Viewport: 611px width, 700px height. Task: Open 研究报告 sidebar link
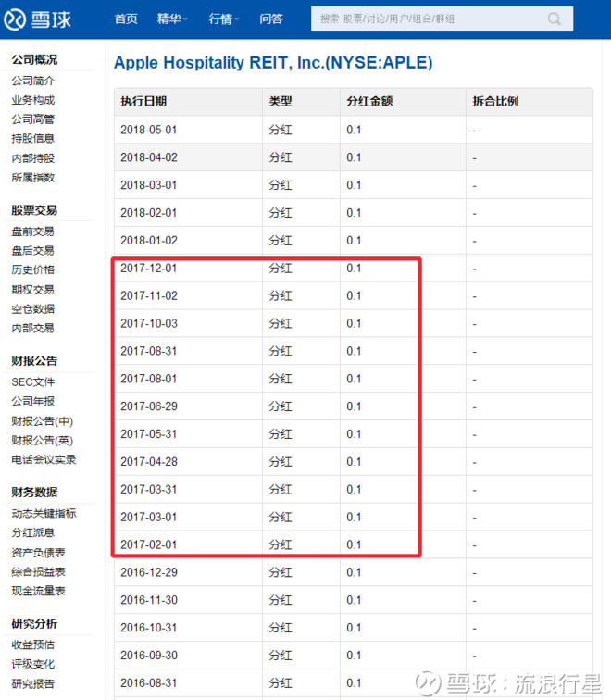(x=33, y=683)
